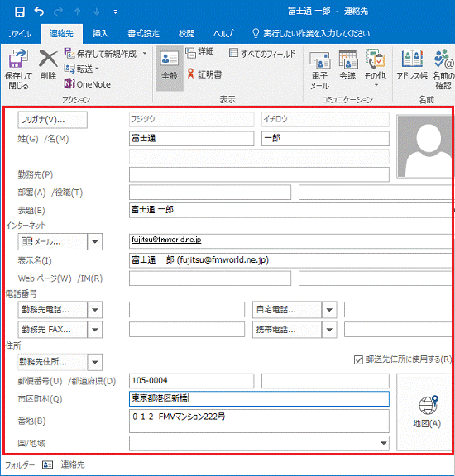Viewport: 455px width, 476px height.
Task: Delete the contact with 削除
Action: pos(48,65)
